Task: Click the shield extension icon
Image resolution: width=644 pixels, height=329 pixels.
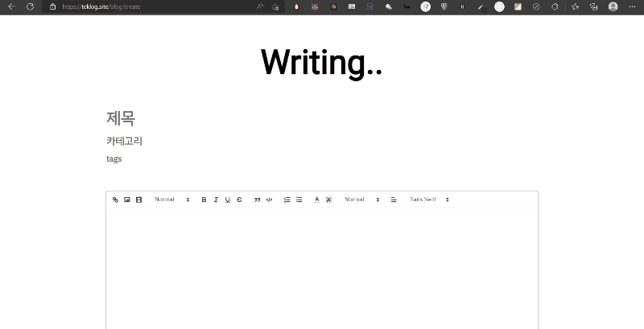Action: point(444,6)
